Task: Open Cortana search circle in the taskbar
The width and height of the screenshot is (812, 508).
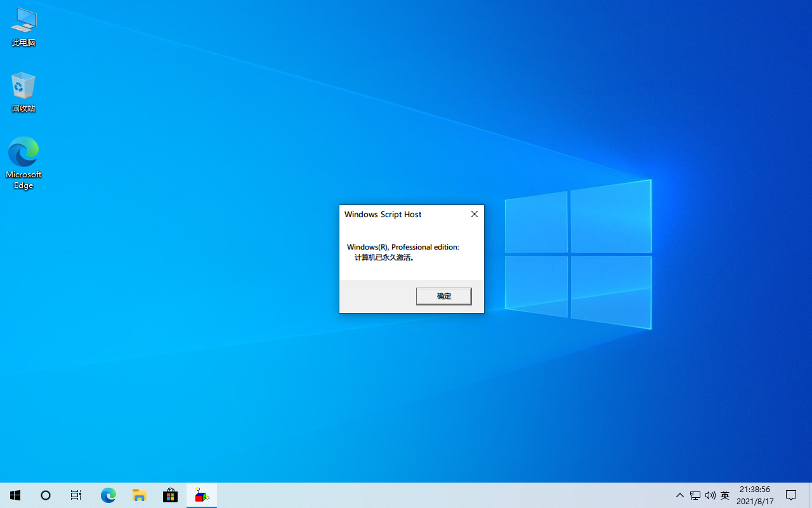Action: click(46, 495)
